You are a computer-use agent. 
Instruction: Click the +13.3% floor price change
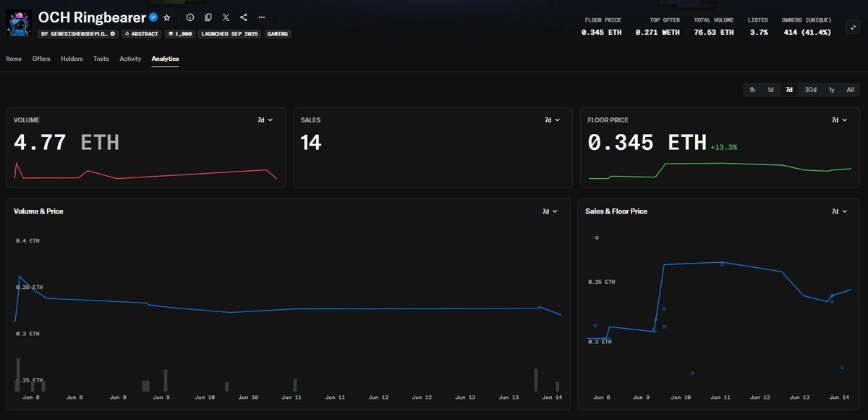pos(723,147)
